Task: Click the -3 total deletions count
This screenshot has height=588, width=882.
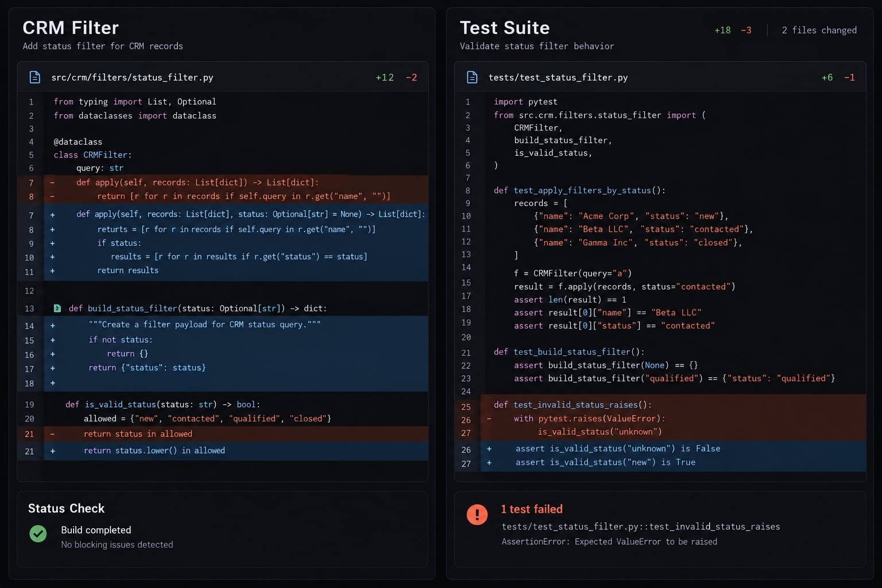Action: coord(746,30)
